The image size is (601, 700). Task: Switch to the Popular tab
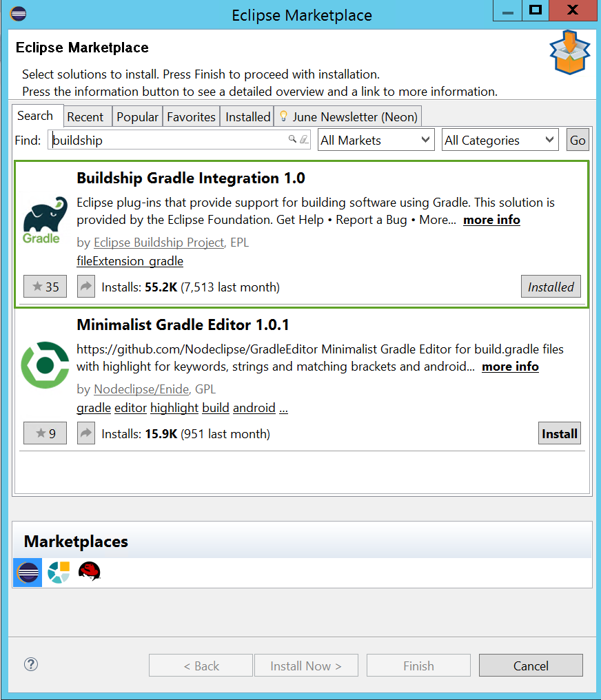(x=138, y=117)
